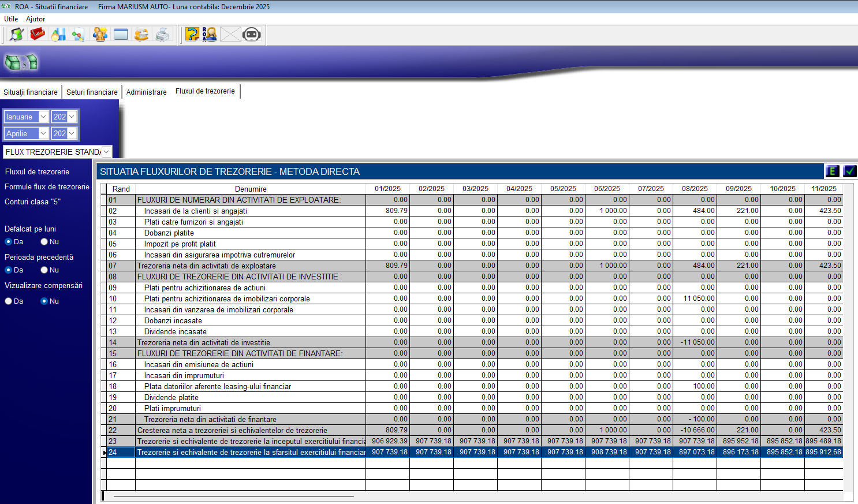Click the robot assistant toolbar icon
Viewport: 858px width, 504px height.
click(252, 35)
